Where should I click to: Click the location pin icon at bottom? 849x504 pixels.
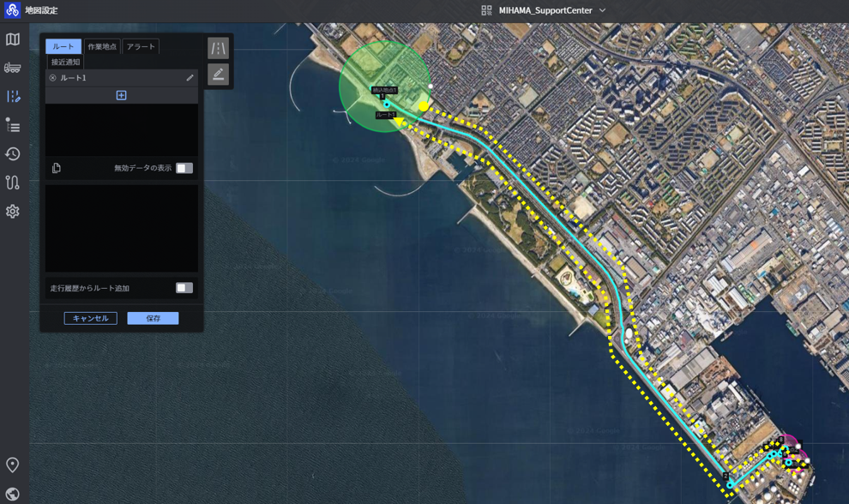coord(13,465)
